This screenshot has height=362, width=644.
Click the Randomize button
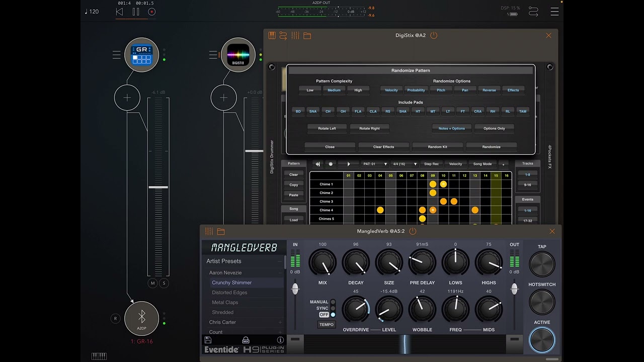point(491,147)
